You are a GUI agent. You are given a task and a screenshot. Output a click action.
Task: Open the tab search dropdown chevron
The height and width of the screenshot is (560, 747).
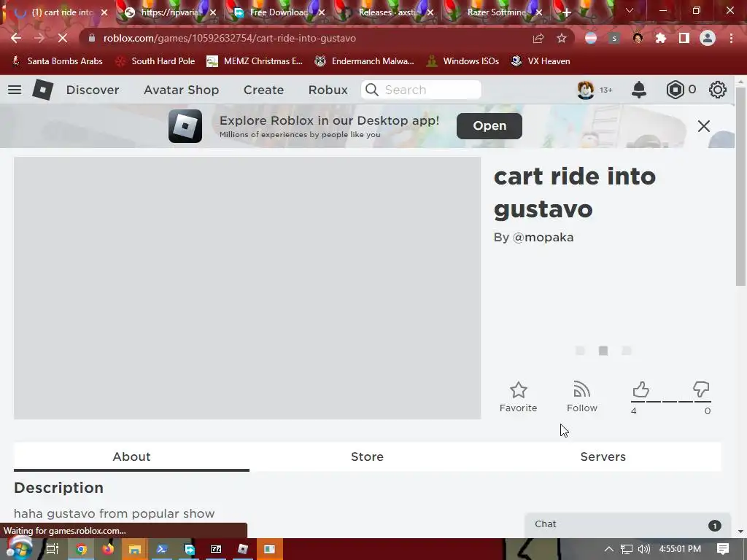click(630, 10)
